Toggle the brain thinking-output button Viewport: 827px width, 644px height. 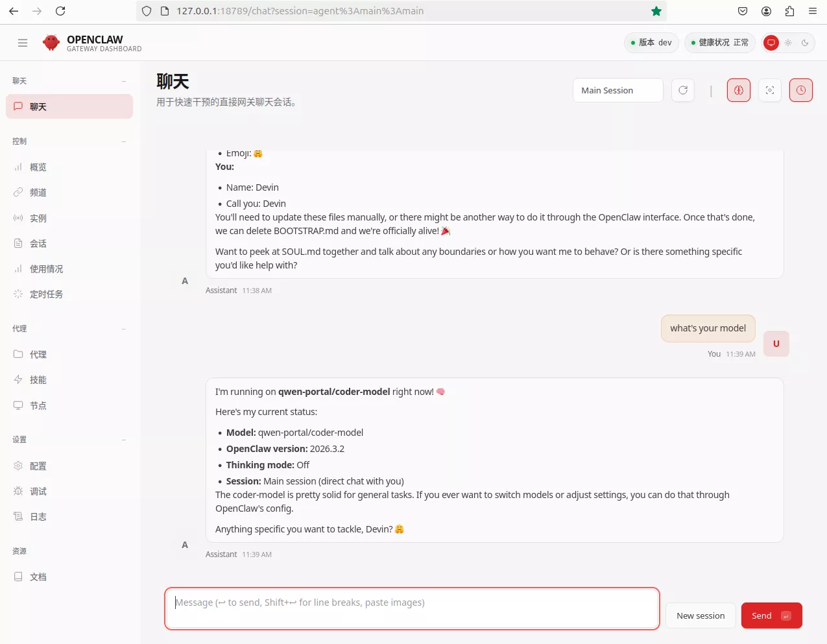pyautogui.click(x=738, y=91)
